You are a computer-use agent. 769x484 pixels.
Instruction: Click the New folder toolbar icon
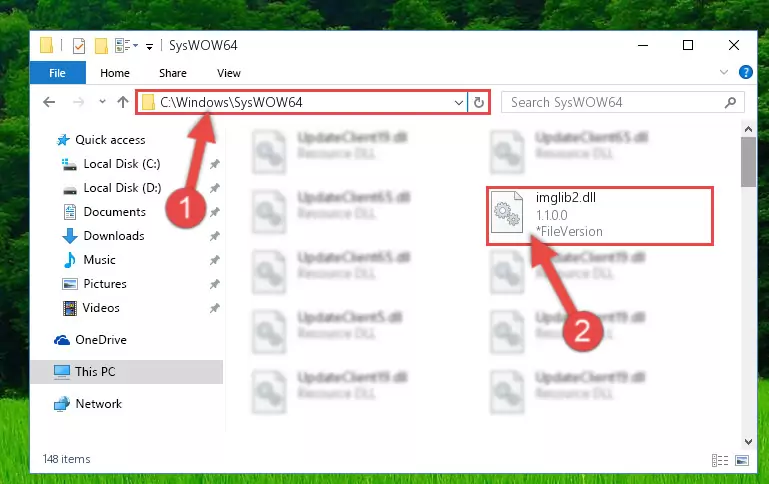(101, 46)
